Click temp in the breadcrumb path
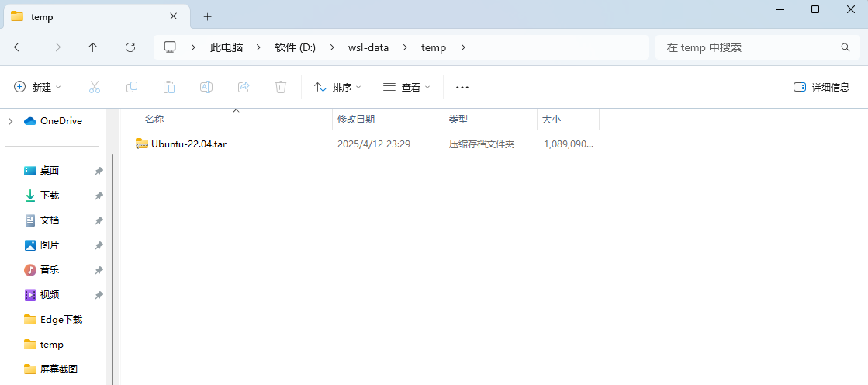Image resolution: width=868 pixels, height=385 pixels. coord(434,47)
